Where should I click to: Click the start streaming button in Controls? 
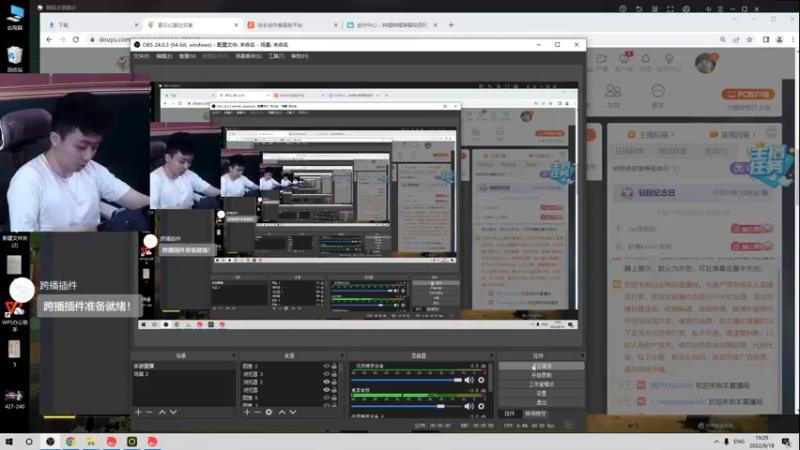[541, 366]
